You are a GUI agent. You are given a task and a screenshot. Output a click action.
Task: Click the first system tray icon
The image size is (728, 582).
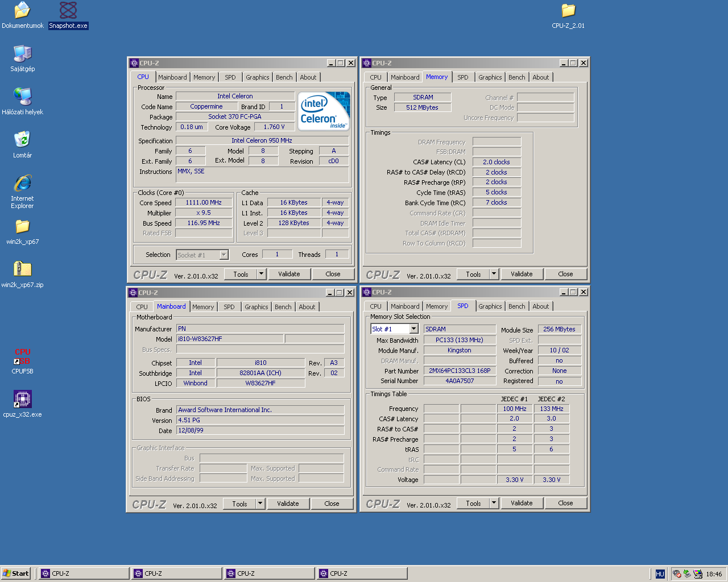click(x=677, y=574)
